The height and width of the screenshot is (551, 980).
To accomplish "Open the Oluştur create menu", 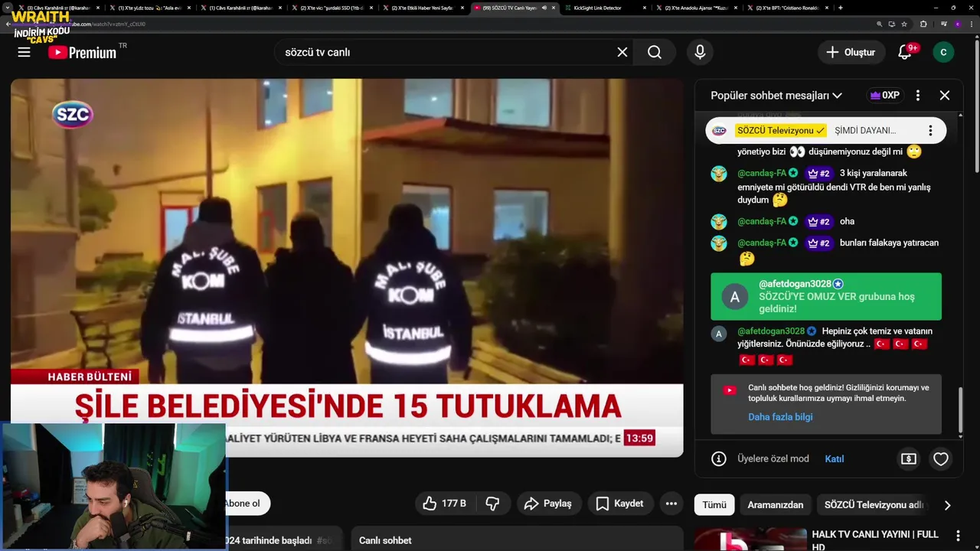I will coord(850,52).
